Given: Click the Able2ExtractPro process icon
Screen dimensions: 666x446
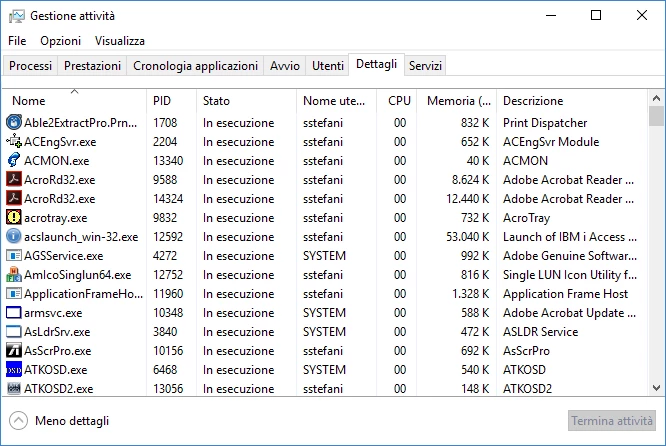Looking at the screenshot, I should 14,122.
